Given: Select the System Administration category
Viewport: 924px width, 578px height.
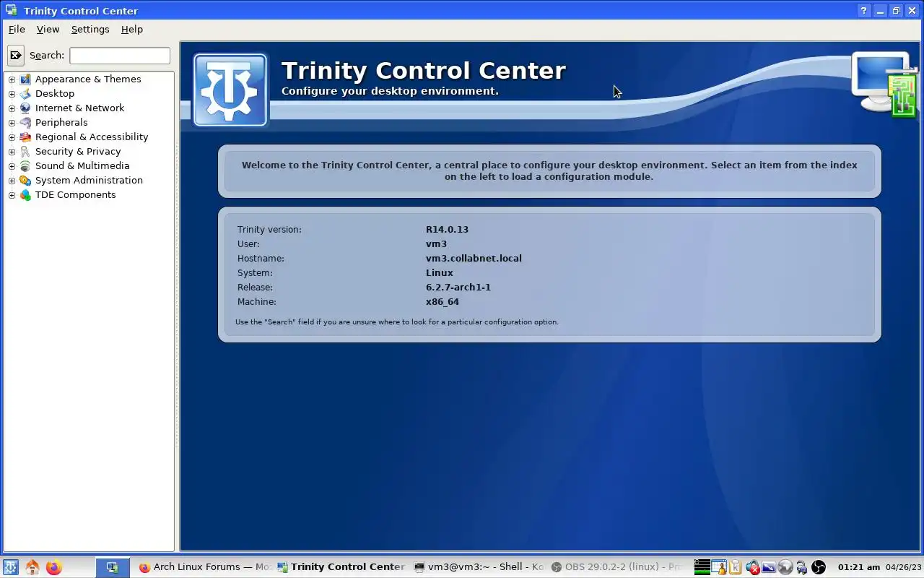Looking at the screenshot, I should (89, 180).
